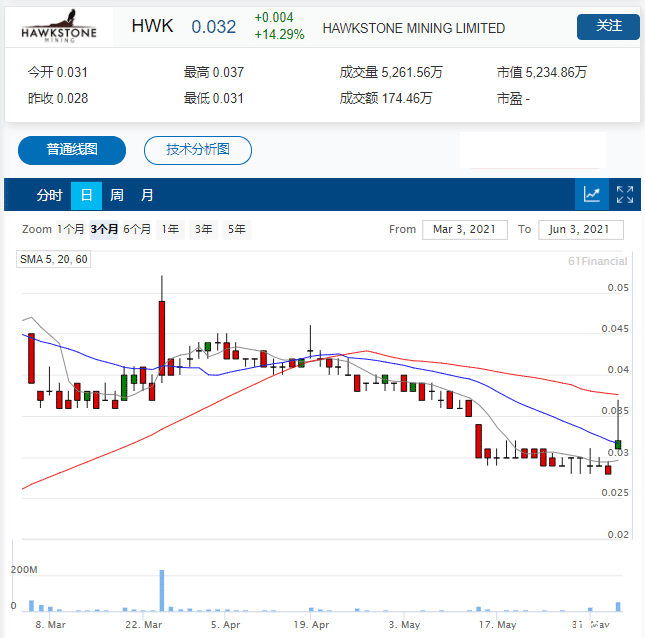Set zoom range to 3个月

pyautogui.click(x=104, y=229)
